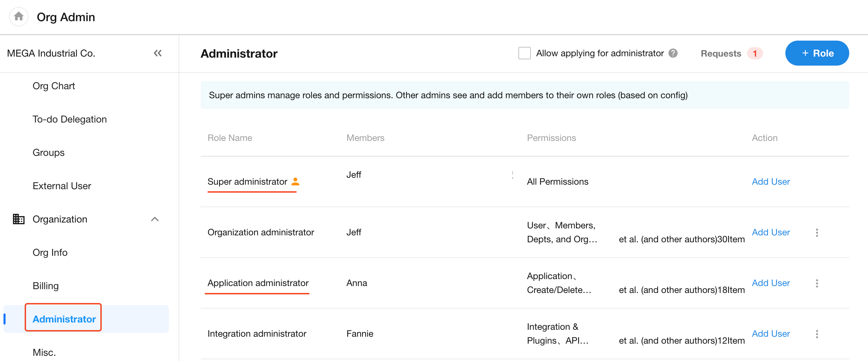Screen dimensions: 868x361
Task: Open more options for Integration administrator row
Action: (817, 334)
